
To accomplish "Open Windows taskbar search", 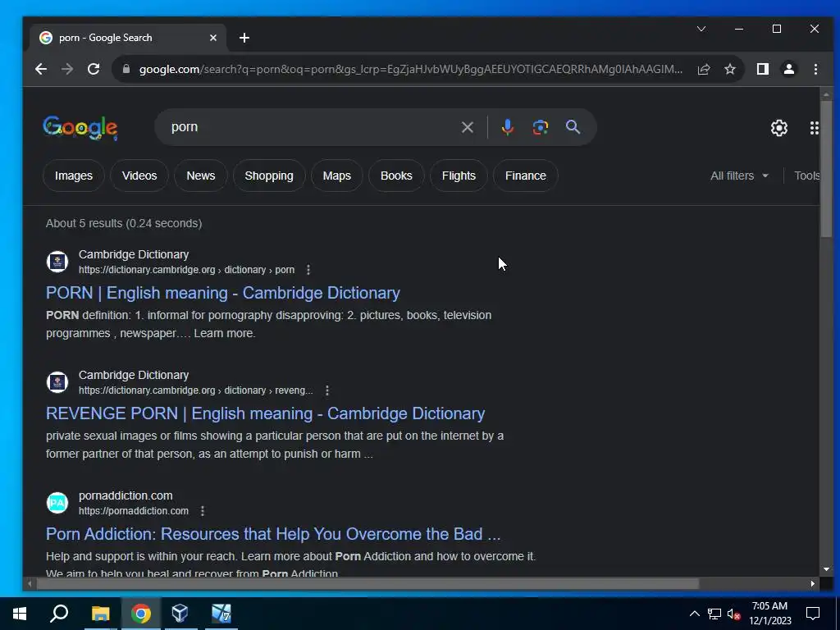I will 59,614.
